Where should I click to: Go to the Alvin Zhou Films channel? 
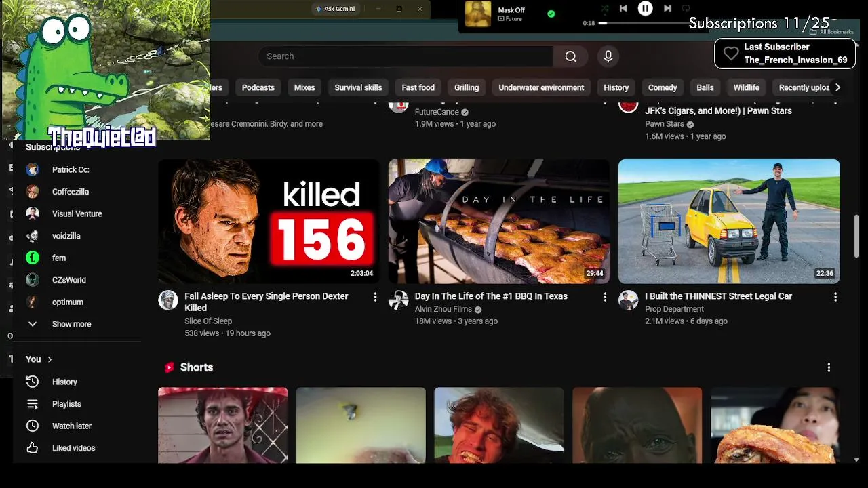click(x=443, y=309)
